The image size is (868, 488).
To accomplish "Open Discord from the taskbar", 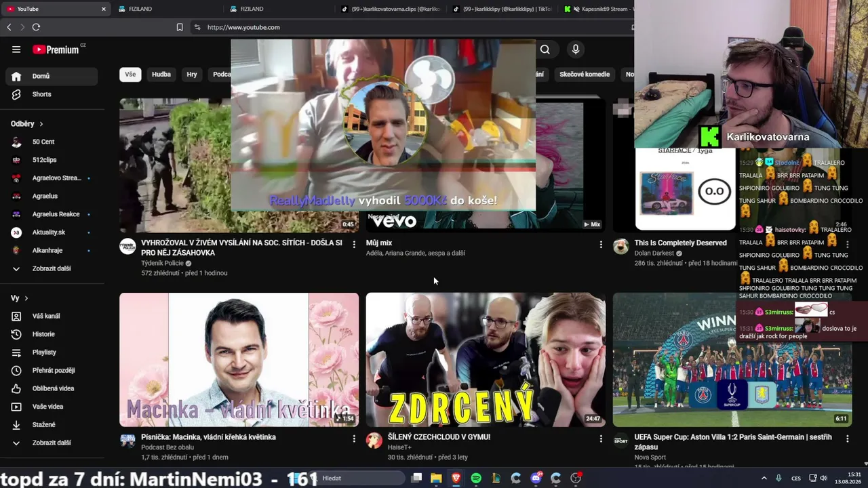I will click(536, 479).
